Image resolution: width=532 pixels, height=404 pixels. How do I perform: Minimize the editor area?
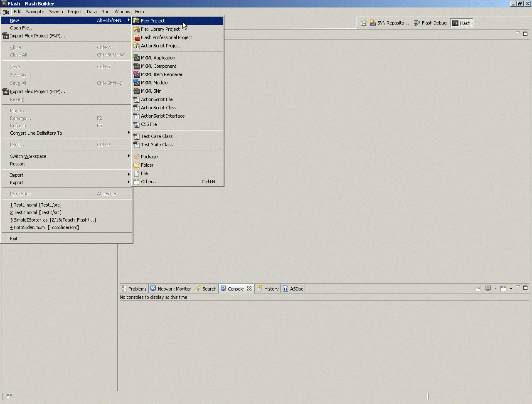pyautogui.click(x=518, y=33)
